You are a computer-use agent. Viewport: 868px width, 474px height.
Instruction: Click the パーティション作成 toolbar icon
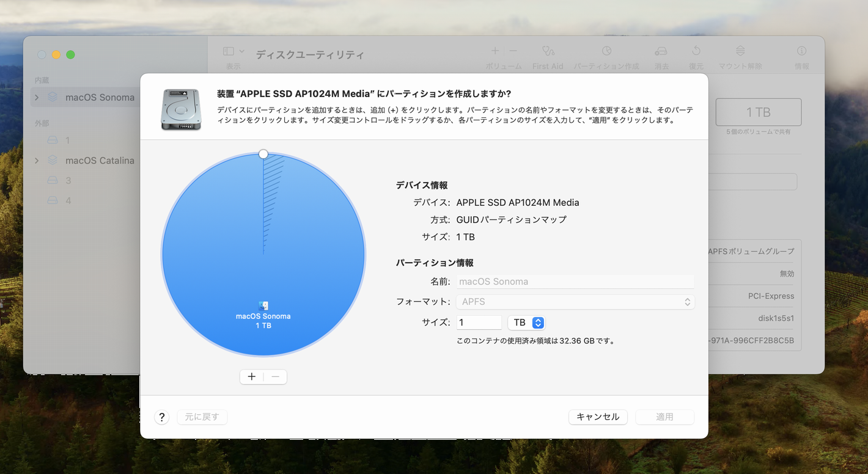pos(606,52)
